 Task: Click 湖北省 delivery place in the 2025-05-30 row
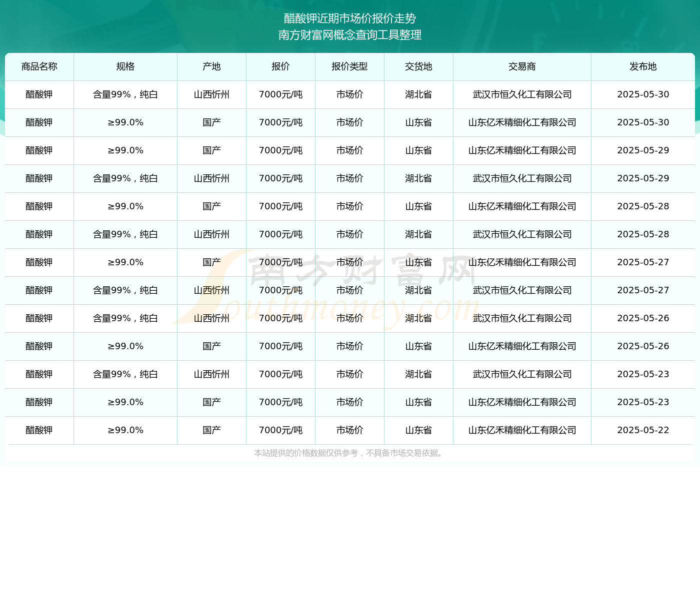coord(419,94)
